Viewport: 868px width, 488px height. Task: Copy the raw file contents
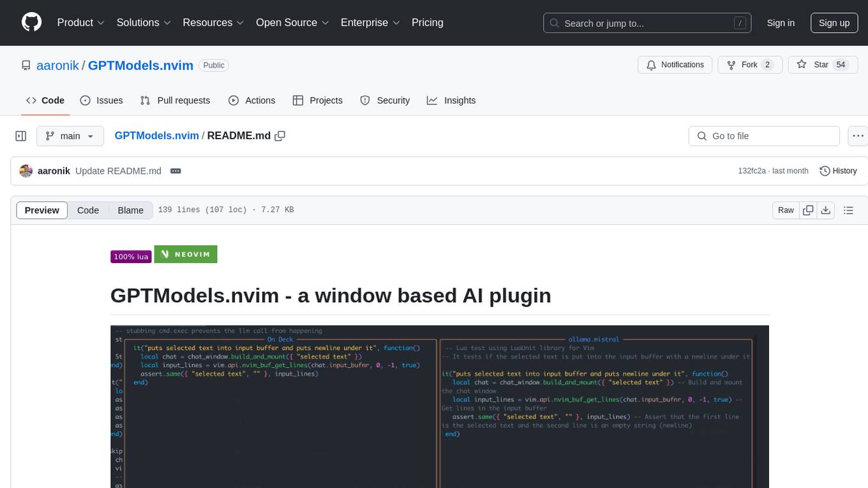[x=808, y=210]
